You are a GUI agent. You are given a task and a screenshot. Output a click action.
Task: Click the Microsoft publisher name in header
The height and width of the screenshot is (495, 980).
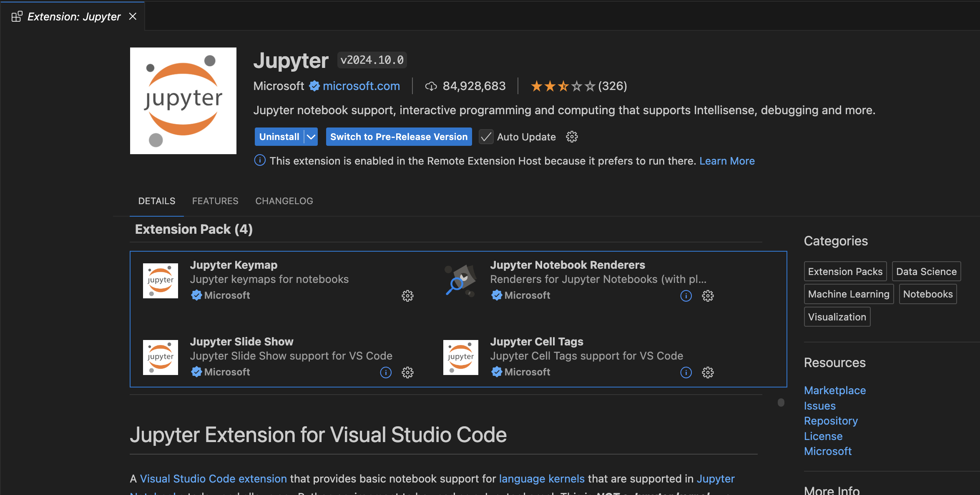[x=279, y=86]
